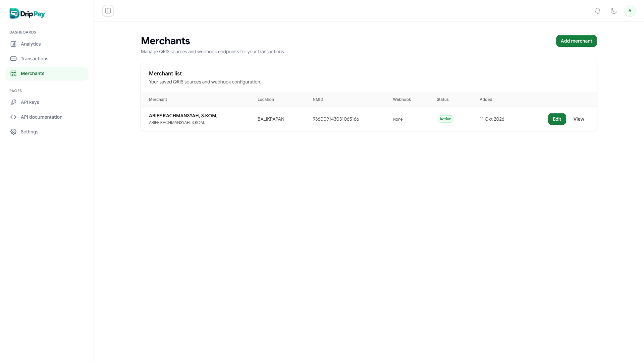The image size is (644, 362).
Task: Click Add merchant button
Action: tap(576, 41)
